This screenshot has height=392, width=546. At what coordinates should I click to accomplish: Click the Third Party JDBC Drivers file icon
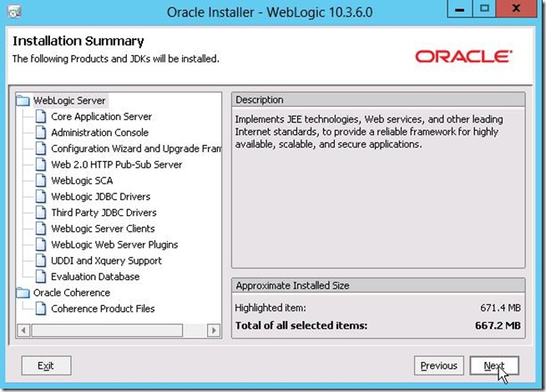click(x=41, y=213)
